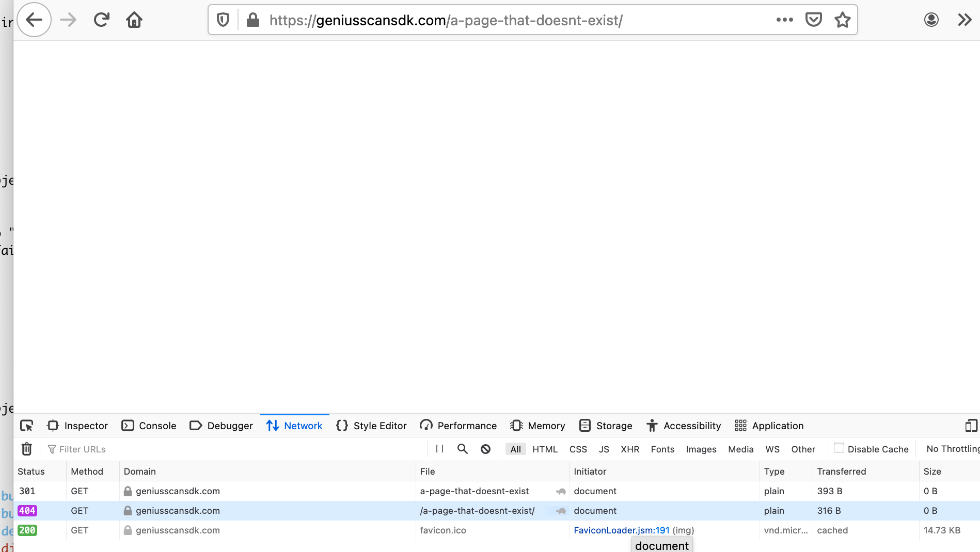Select the 404 request row
The image size is (980, 552).
(x=497, y=511)
